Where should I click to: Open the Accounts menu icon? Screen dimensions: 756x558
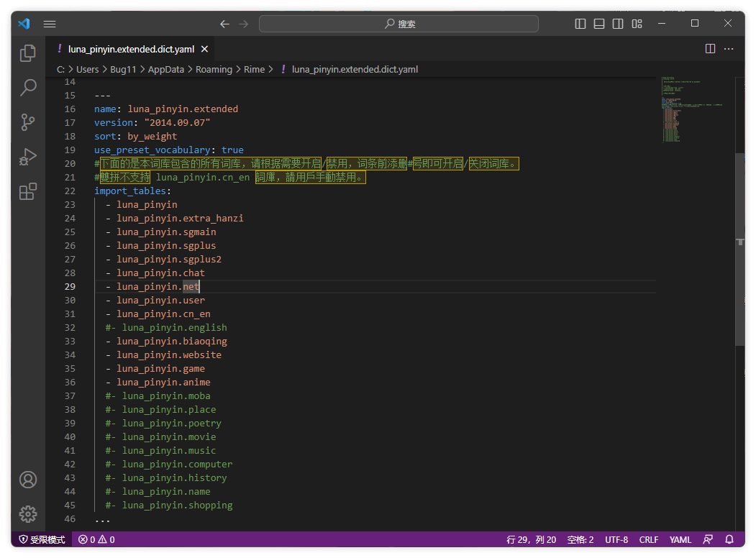(28, 480)
